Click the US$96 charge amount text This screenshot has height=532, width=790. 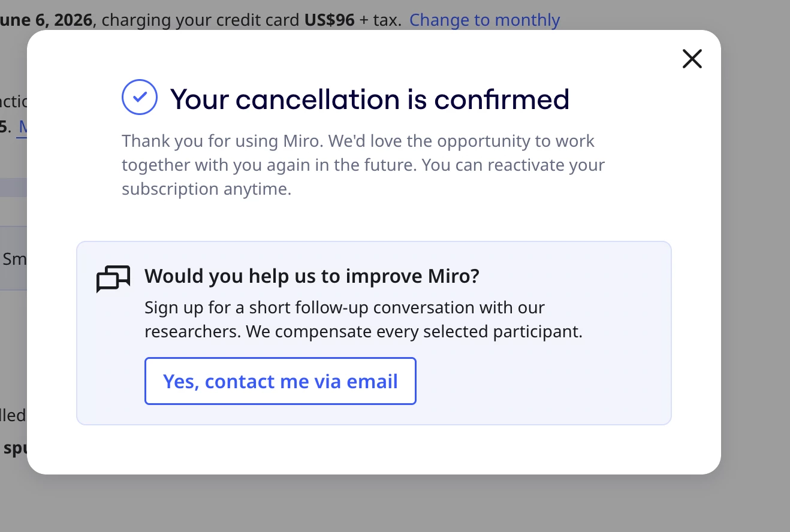click(x=329, y=20)
